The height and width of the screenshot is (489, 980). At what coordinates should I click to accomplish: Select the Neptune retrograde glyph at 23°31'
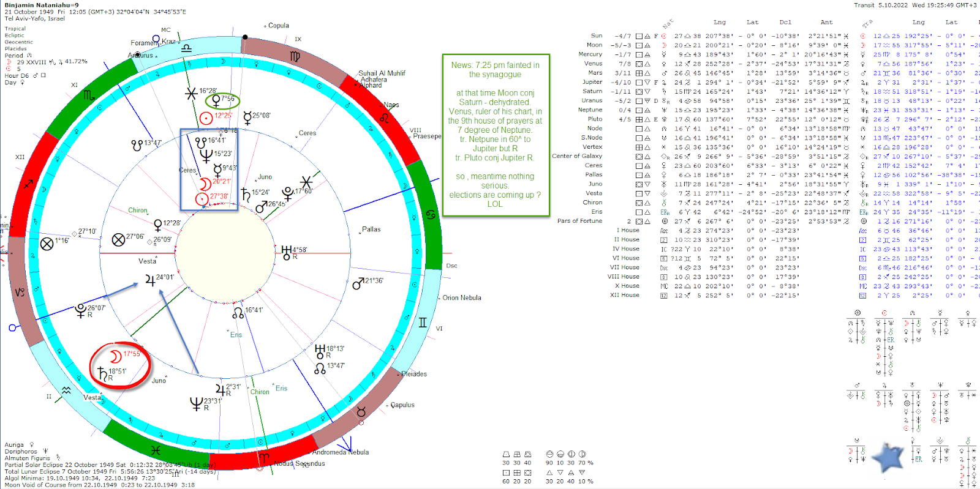197,404
